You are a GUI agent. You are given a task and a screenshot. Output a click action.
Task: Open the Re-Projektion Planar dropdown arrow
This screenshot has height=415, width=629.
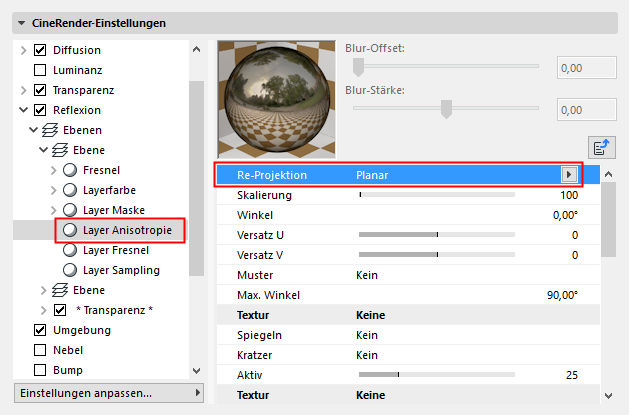(570, 175)
